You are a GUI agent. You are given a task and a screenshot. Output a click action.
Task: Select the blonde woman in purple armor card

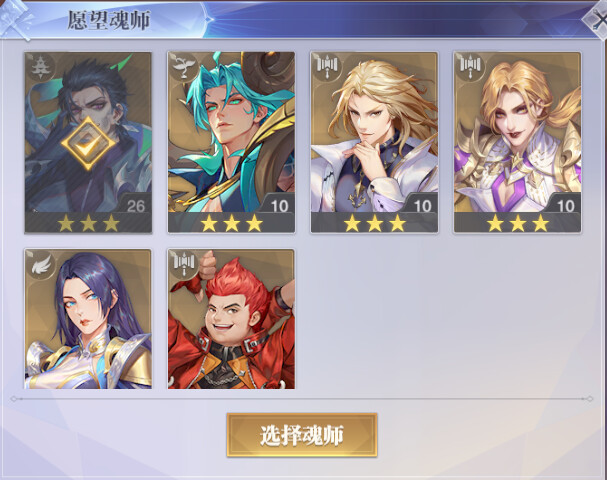point(517,142)
